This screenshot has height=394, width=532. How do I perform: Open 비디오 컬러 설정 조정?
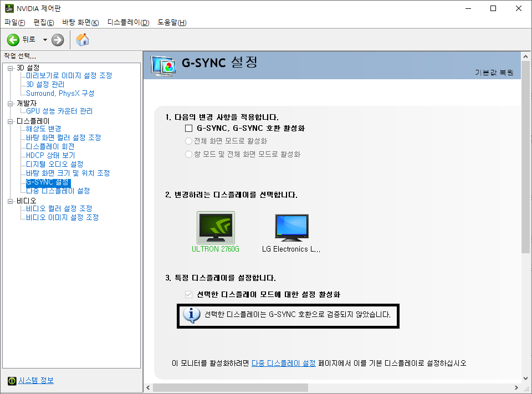coord(59,208)
